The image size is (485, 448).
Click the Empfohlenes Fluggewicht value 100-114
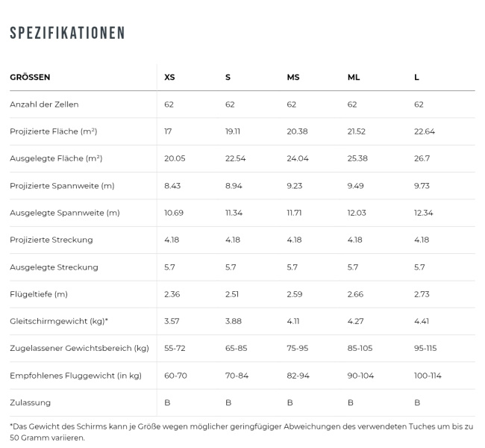[428, 375]
